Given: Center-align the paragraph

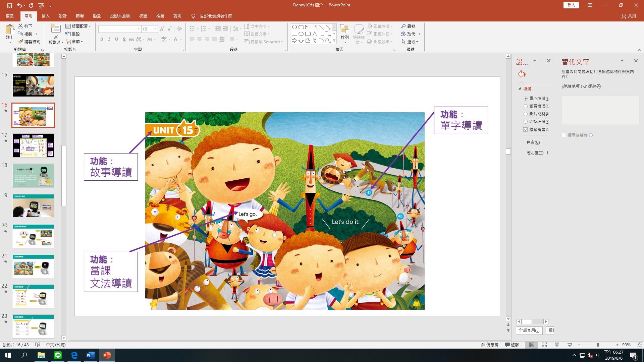Looking at the screenshot, I should [199, 39].
